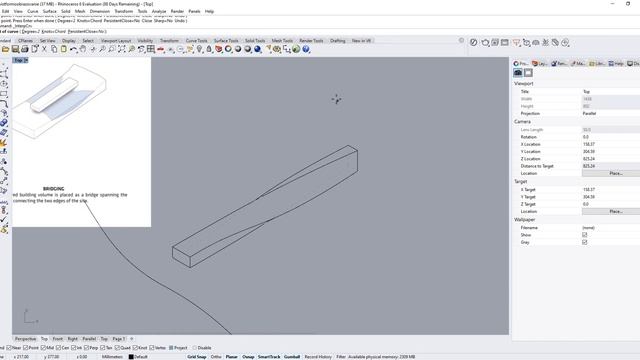
Task: Click the Explode tool in the left sidebar
Action: (4, 142)
